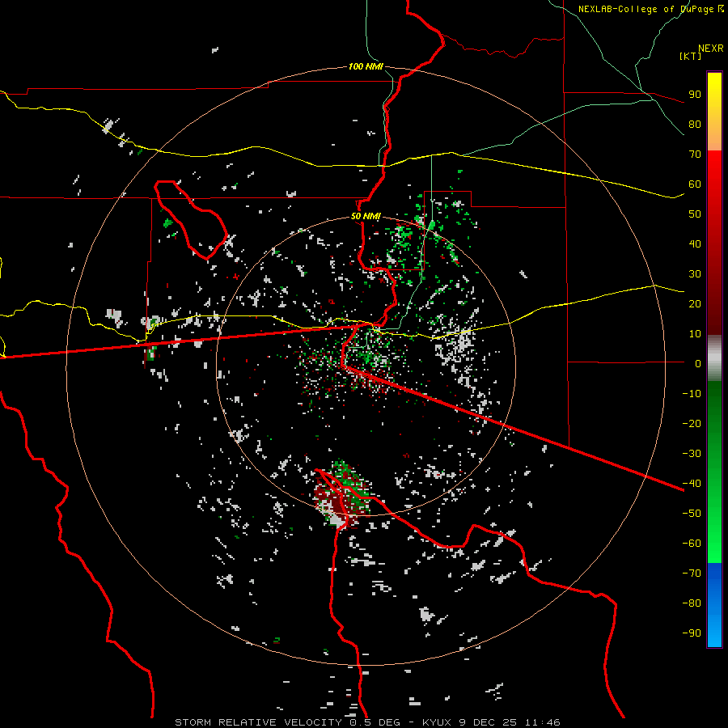
Task: Click the "NEXR" label above the color scale
Action: [x=710, y=49]
